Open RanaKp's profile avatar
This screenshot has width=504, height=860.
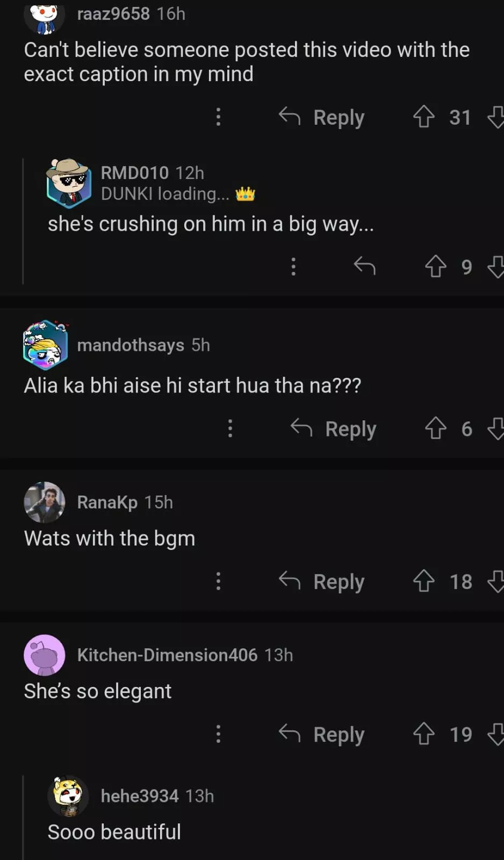(x=45, y=503)
